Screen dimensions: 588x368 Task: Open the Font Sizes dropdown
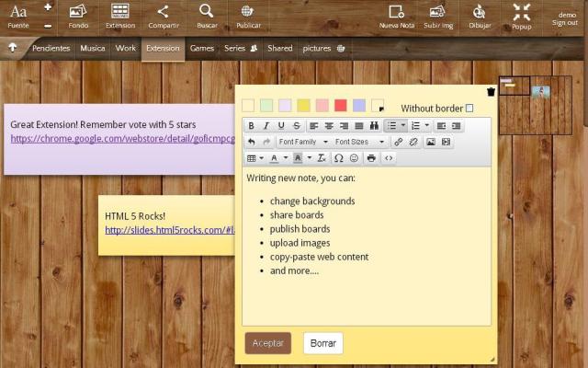tap(359, 142)
